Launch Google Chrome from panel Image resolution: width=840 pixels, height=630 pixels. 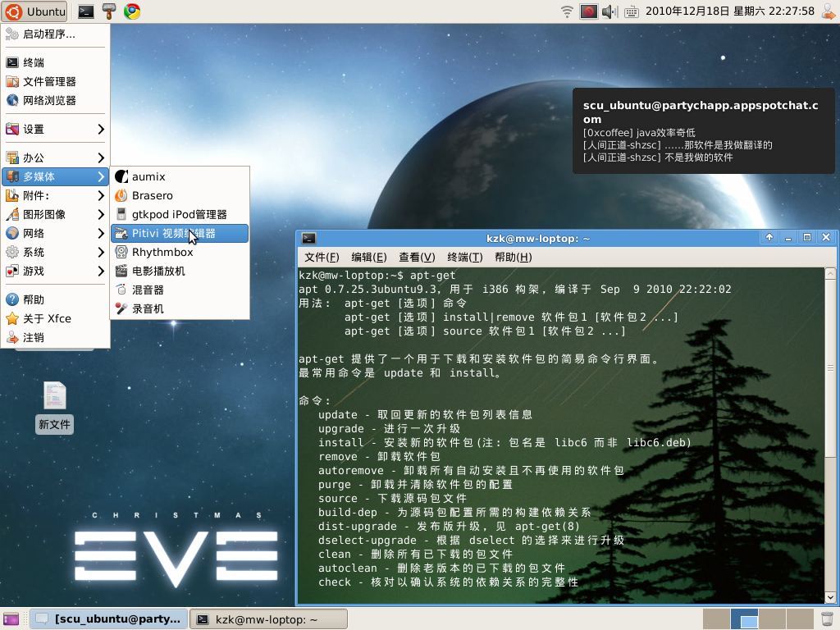click(132, 11)
